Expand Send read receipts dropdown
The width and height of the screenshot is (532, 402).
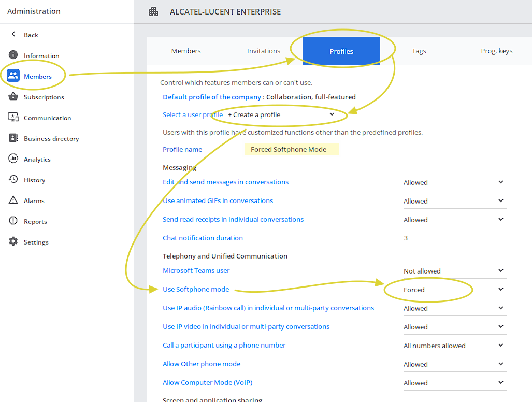455,220
